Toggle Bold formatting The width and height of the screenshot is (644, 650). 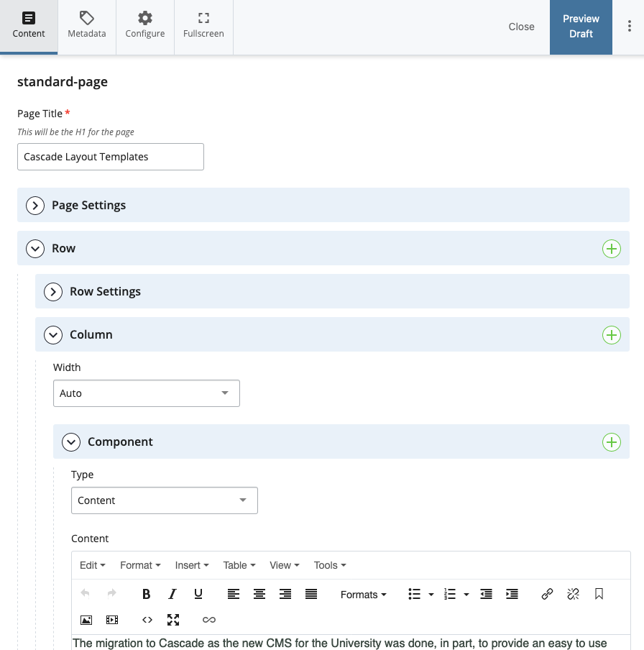[147, 594]
